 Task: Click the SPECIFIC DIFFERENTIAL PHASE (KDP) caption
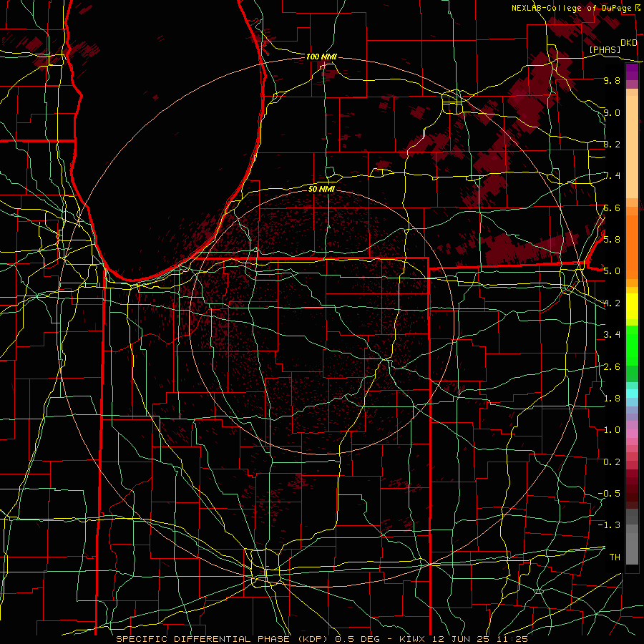(x=223, y=639)
